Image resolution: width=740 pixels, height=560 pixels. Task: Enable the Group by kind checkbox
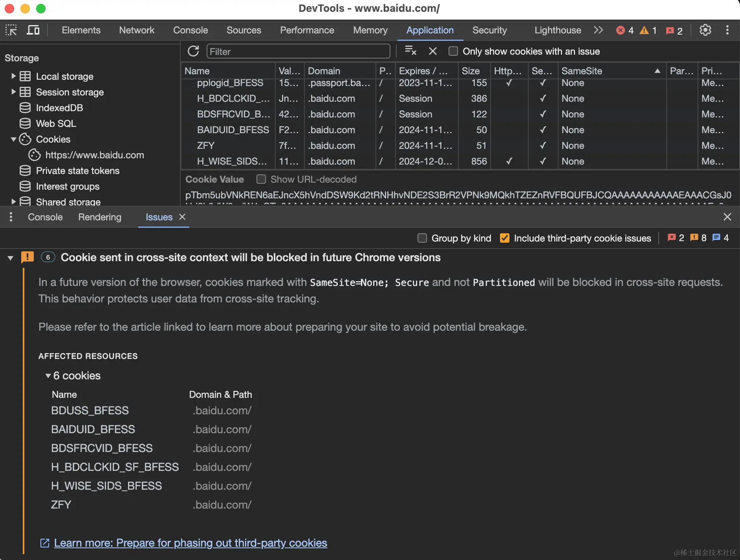click(x=422, y=238)
